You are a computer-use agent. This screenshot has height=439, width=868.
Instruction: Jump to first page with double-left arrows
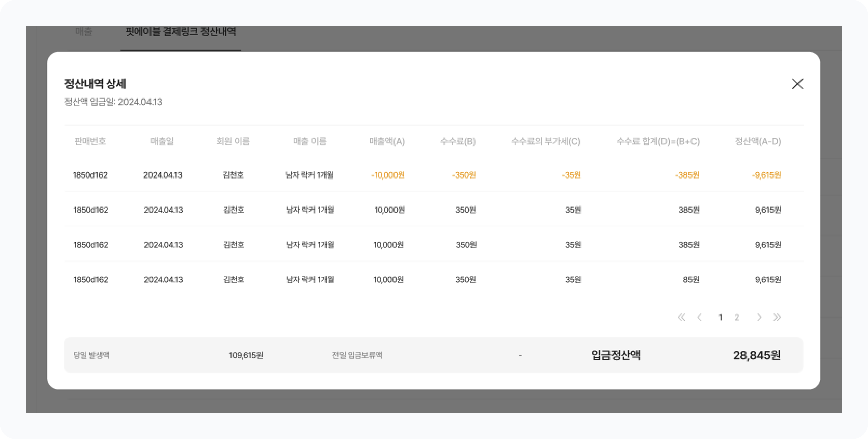[x=681, y=317]
